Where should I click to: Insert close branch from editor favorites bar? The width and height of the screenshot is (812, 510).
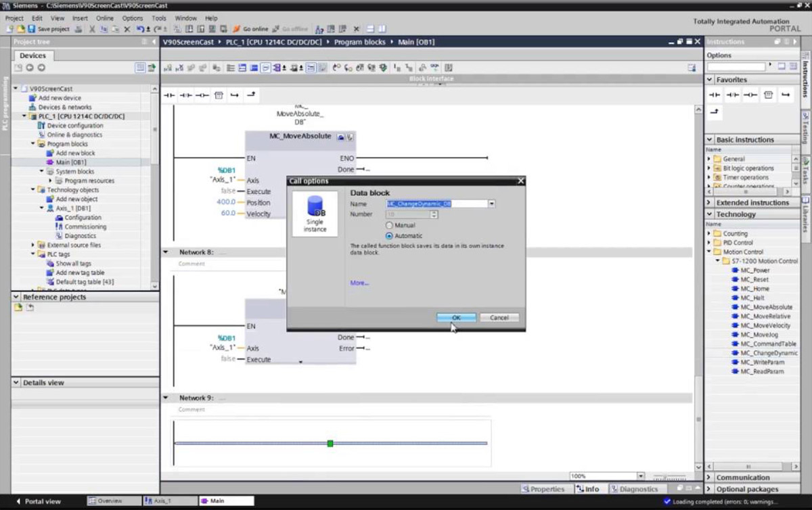(251, 95)
